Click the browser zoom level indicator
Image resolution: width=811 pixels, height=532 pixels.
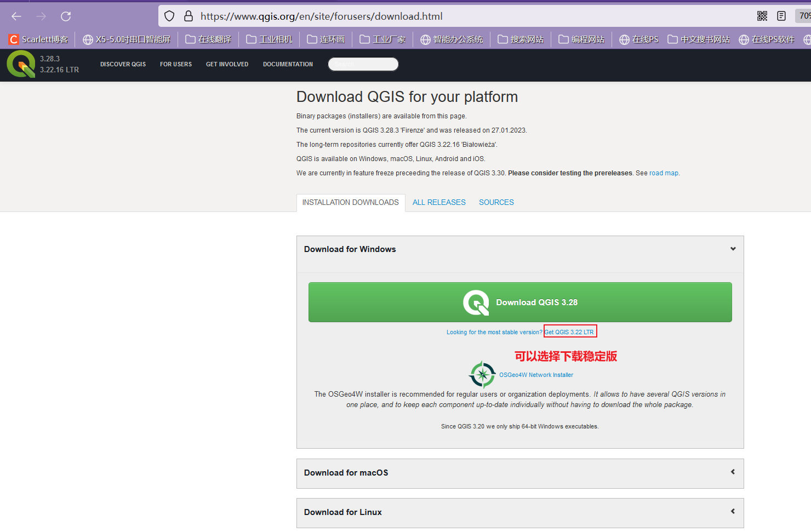(804, 16)
